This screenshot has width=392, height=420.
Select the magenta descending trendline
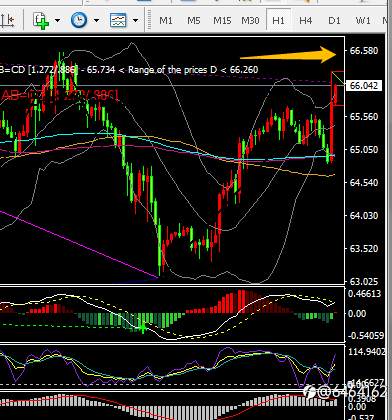pos(78,244)
